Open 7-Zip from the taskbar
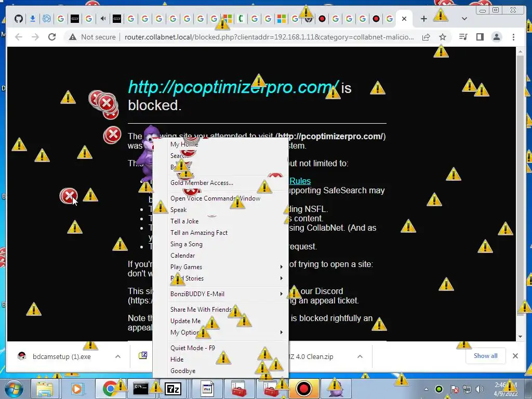The width and height of the screenshot is (532, 399). pyautogui.click(x=173, y=389)
